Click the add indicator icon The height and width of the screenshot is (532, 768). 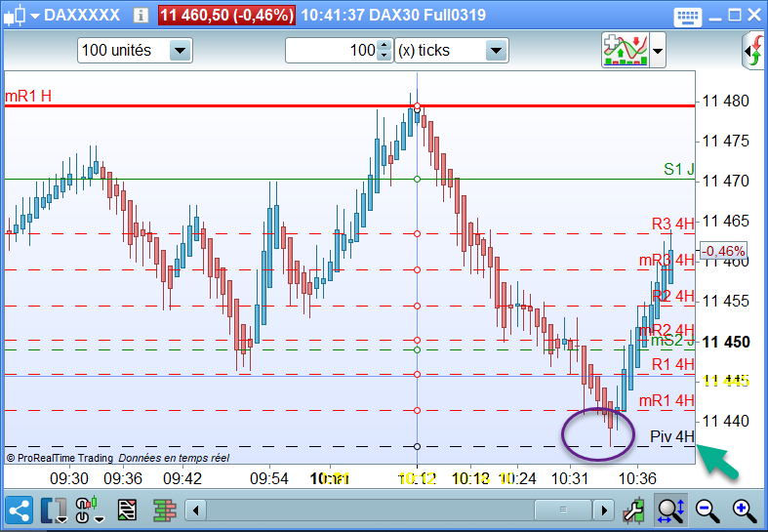tap(625, 50)
